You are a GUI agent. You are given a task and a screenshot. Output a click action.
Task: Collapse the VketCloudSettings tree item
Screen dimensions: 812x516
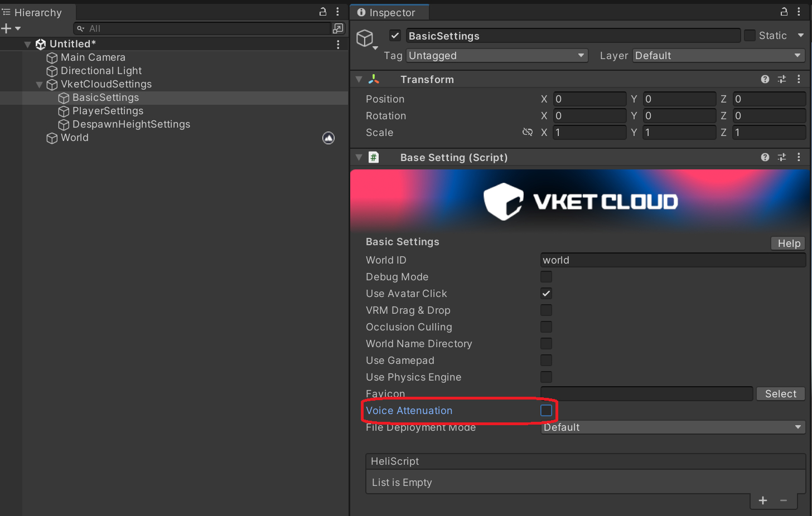point(39,85)
